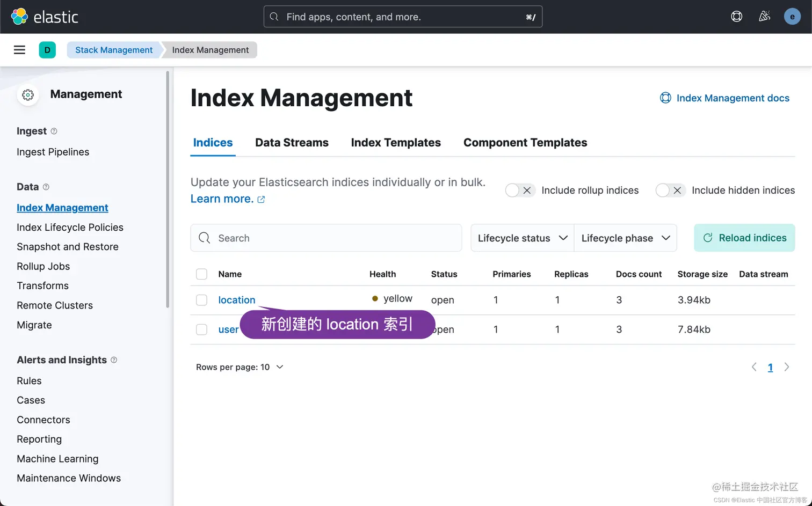Open Transforms in sidebar
Image resolution: width=812 pixels, height=506 pixels.
click(42, 285)
